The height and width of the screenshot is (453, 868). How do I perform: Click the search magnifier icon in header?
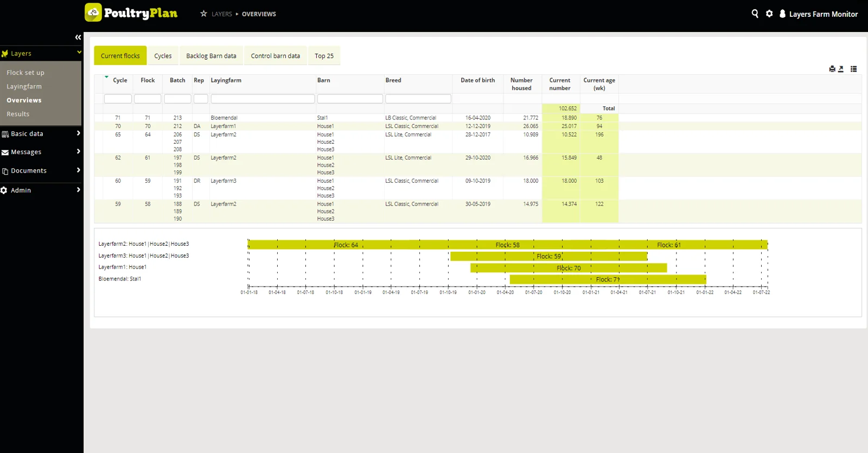tap(755, 14)
